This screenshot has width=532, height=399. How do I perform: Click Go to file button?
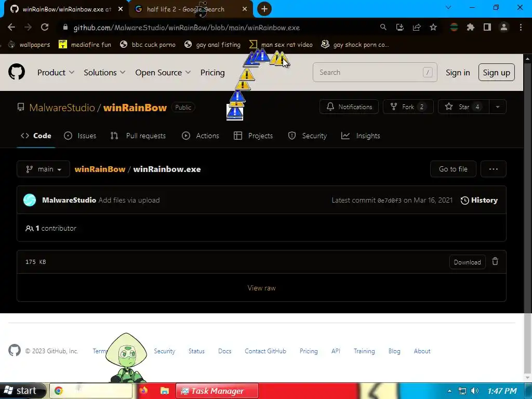[453, 169]
